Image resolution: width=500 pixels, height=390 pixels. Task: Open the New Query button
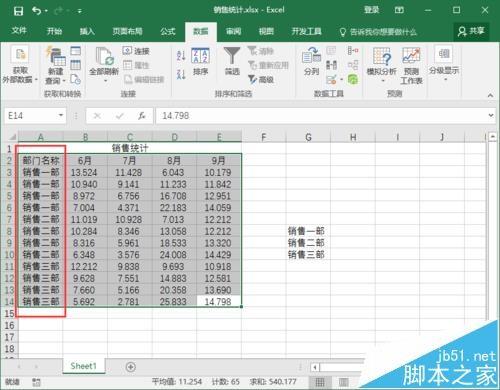coord(56,65)
